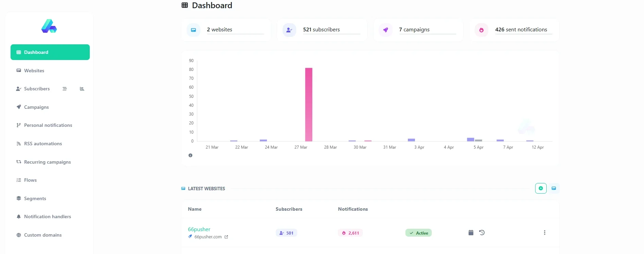Click the view all websites icon

tap(554, 188)
